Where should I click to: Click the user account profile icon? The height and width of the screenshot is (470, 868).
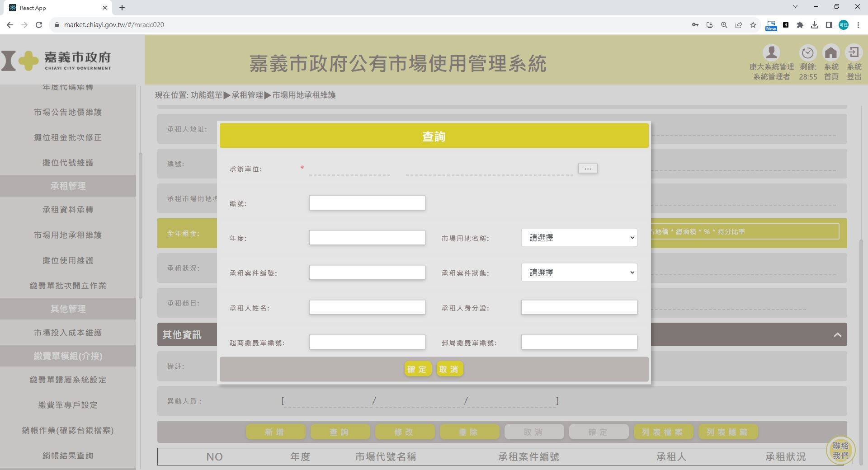tap(771, 53)
